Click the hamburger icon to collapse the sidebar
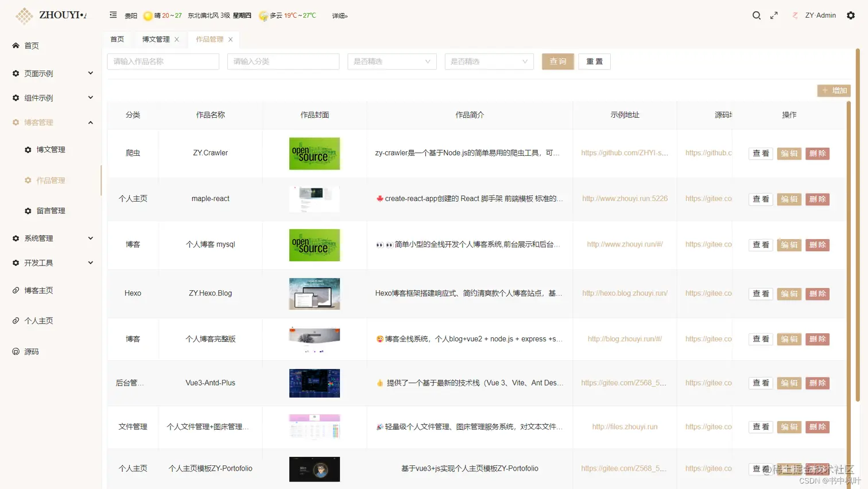The height and width of the screenshot is (489, 868). [113, 16]
